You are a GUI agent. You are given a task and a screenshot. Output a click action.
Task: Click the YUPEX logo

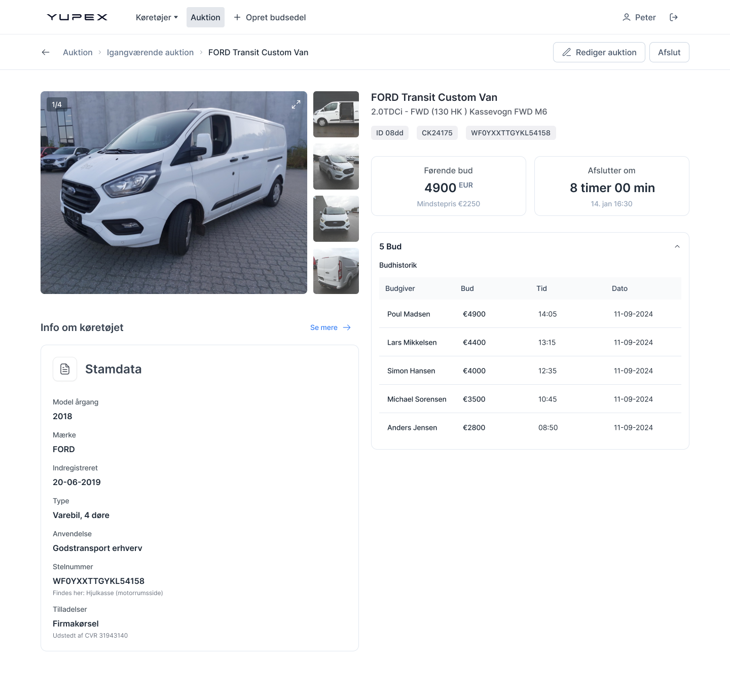click(77, 17)
